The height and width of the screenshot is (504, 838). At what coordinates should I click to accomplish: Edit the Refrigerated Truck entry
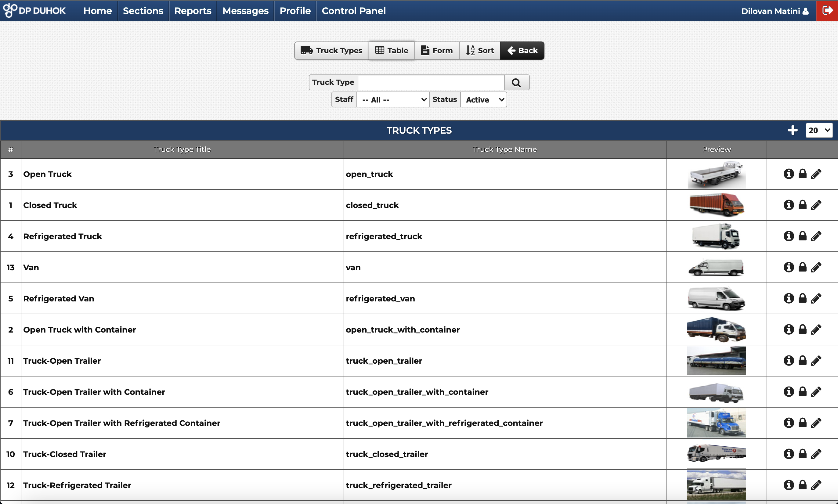click(x=816, y=236)
